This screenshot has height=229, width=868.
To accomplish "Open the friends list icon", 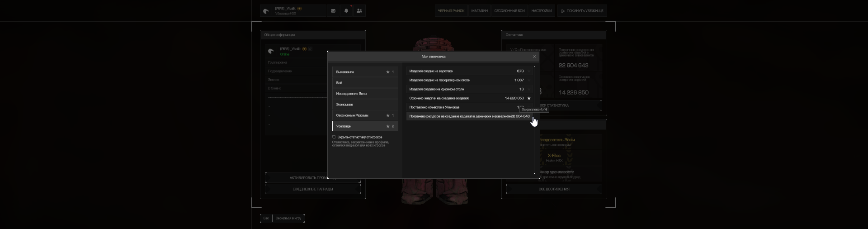I will 359,11.
